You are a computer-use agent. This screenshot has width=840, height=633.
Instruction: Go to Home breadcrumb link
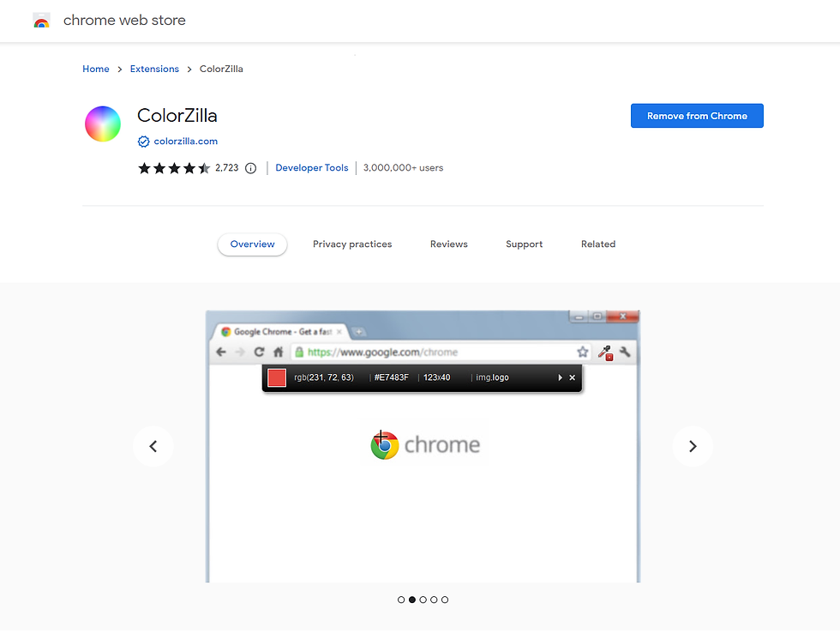(96, 69)
